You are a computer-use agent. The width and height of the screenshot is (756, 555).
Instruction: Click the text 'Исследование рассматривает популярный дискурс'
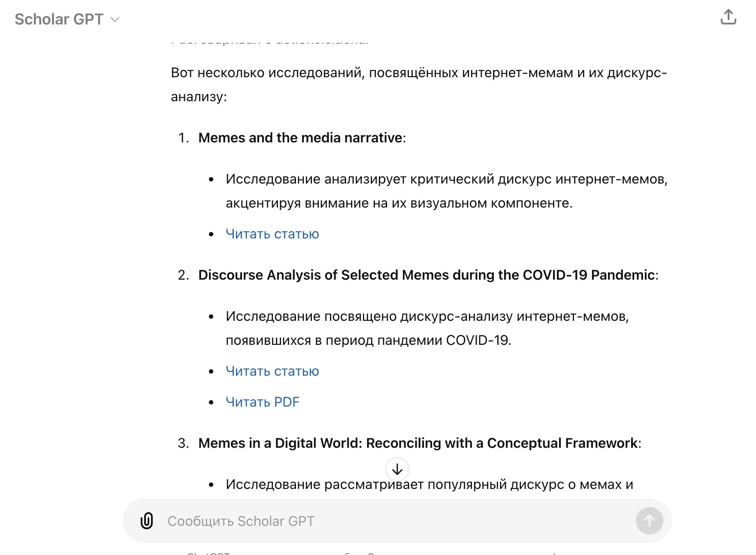[429, 485]
